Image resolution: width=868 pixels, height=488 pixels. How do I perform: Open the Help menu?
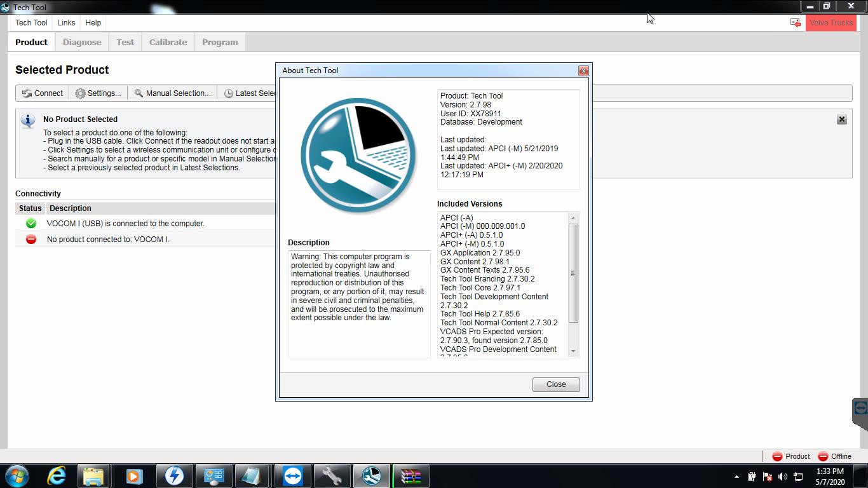click(x=93, y=22)
